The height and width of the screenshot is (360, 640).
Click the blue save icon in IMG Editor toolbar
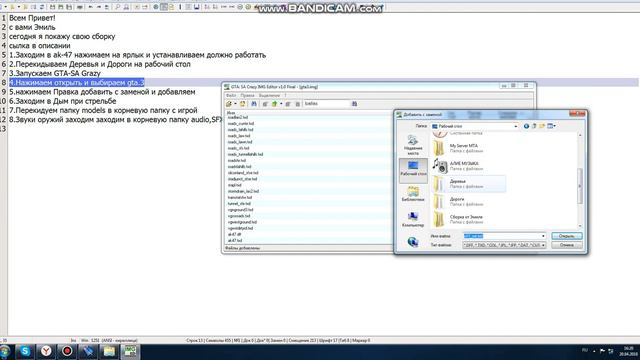(253, 104)
